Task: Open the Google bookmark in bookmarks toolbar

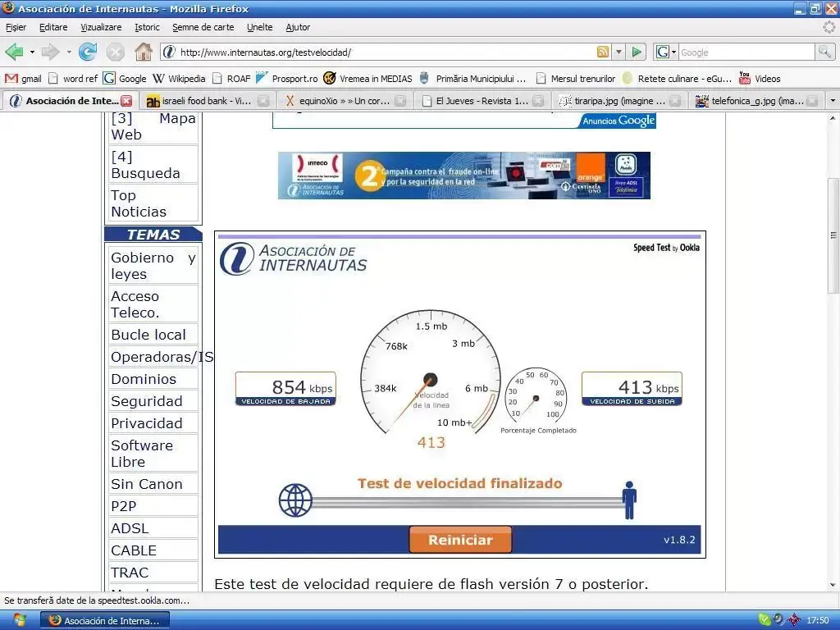Action: tap(125, 79)
